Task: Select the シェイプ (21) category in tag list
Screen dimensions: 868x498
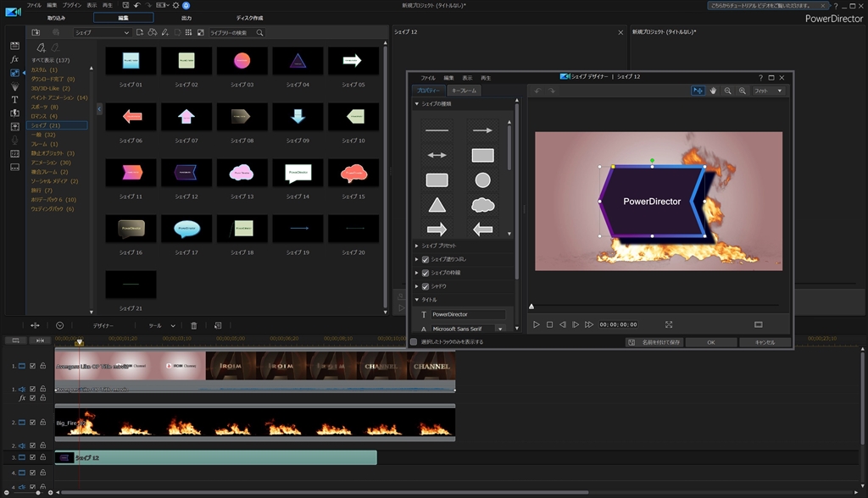Action: tap(57, 125)
